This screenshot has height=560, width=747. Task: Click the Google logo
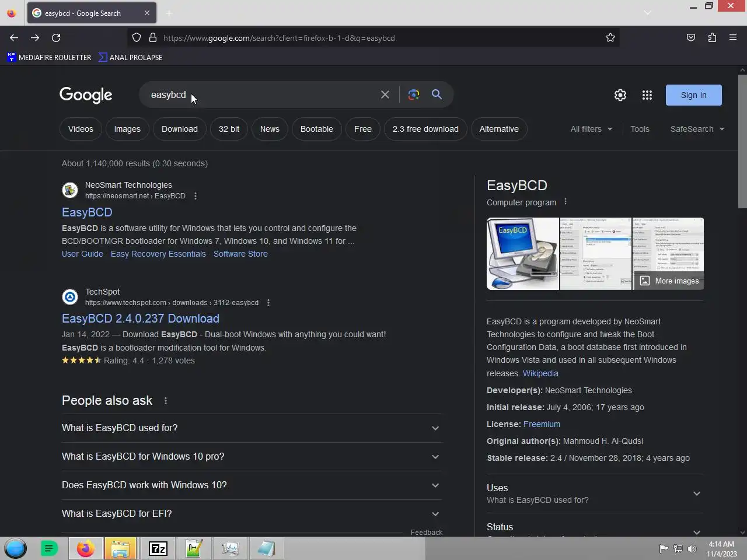(86, 95)
